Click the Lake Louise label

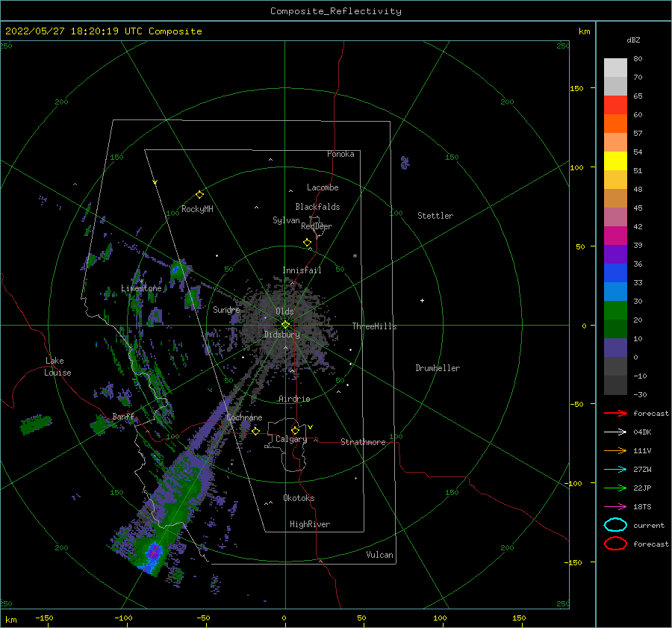(x=57, y=367)
